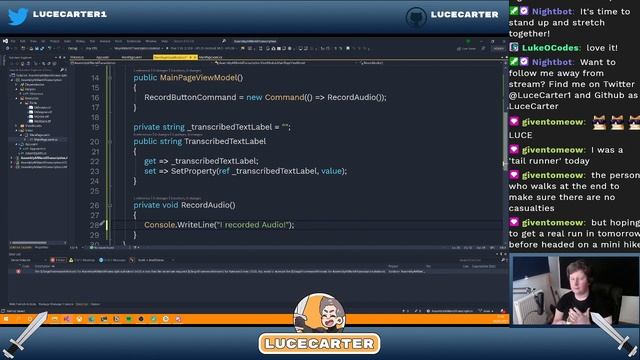
Task: Open the Edit menu
Action: click(22, 41)
